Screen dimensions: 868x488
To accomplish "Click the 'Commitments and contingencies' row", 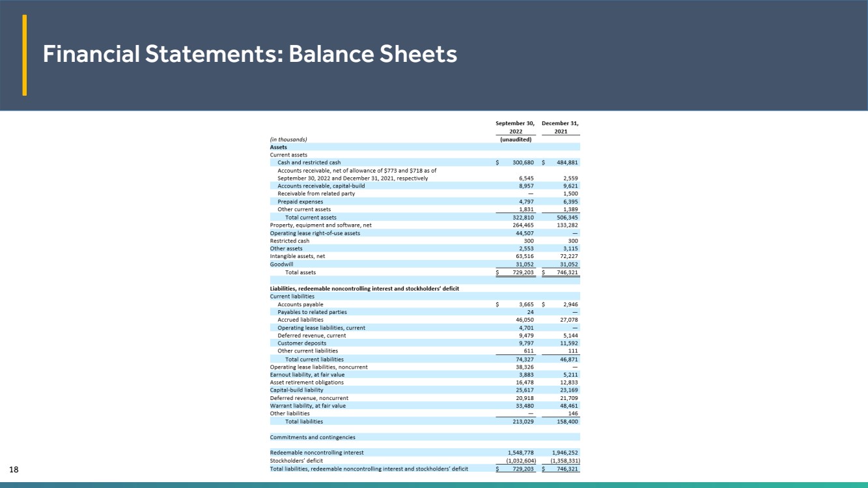I will coord(312,437).
